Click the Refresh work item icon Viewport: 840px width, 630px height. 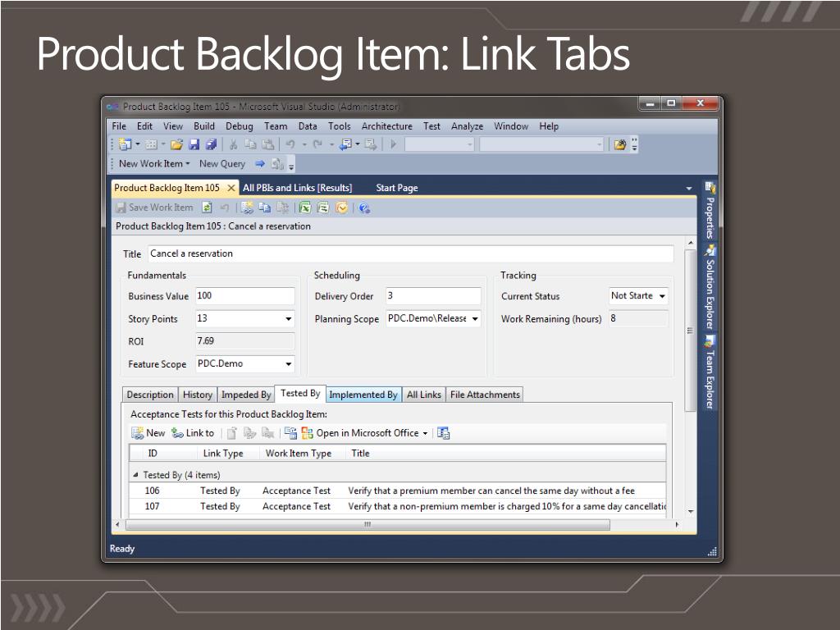[x=207, y=208]
